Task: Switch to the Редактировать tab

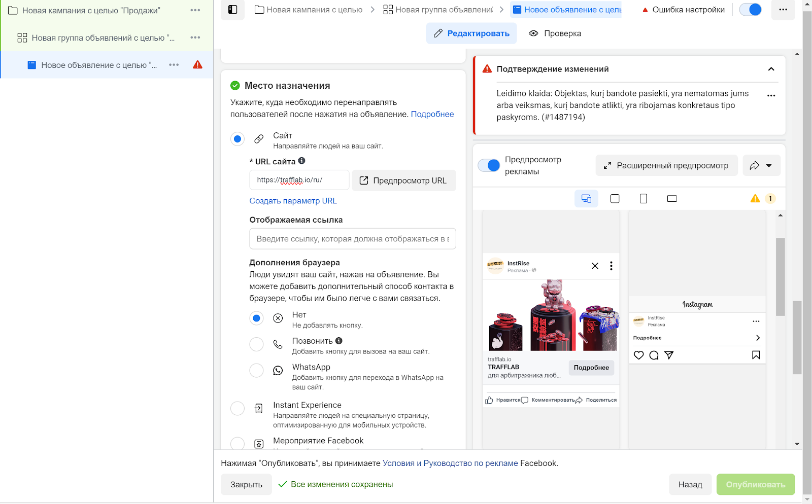Action: coord(471,33)
